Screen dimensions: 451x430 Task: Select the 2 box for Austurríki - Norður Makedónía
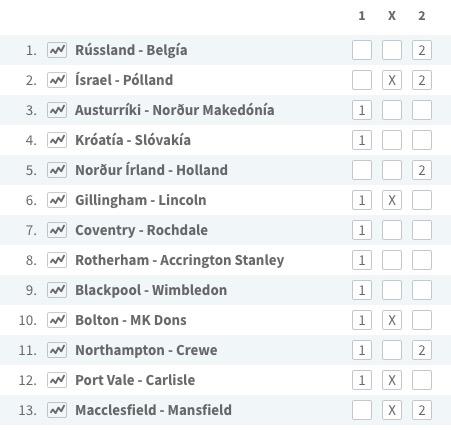(422, 110)
